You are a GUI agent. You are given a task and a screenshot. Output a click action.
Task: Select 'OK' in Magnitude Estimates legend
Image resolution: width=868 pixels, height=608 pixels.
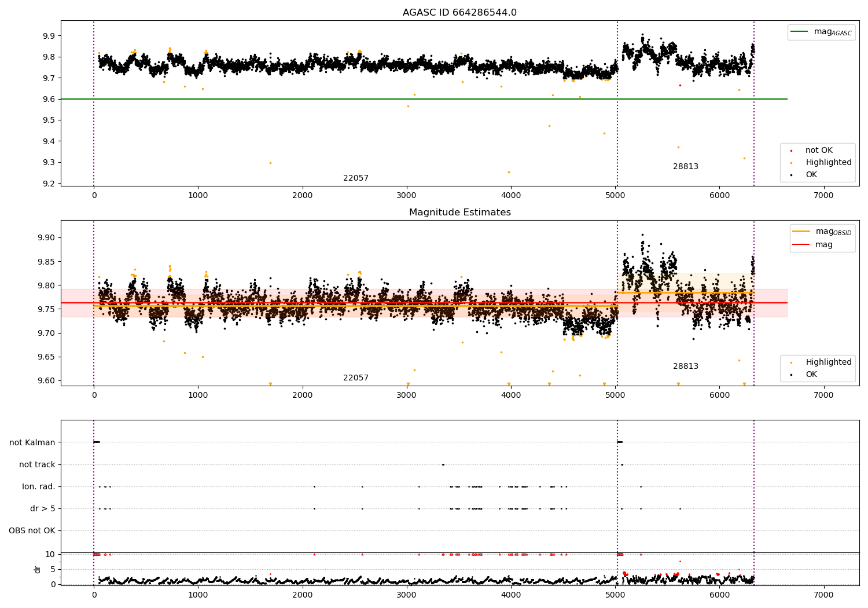pyautogui.click(x=811, y=375)
